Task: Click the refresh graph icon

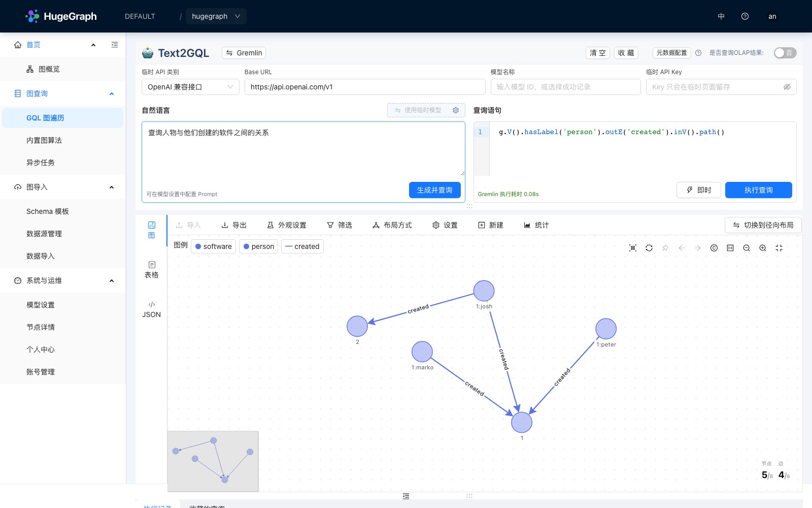Action: tap(649, 248)
